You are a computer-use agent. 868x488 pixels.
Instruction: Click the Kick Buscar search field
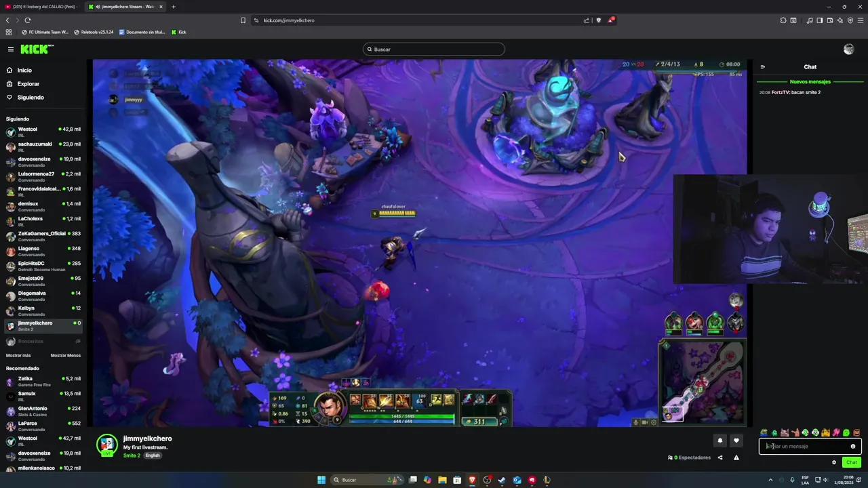pyautogui.click(x=434, y=49)
